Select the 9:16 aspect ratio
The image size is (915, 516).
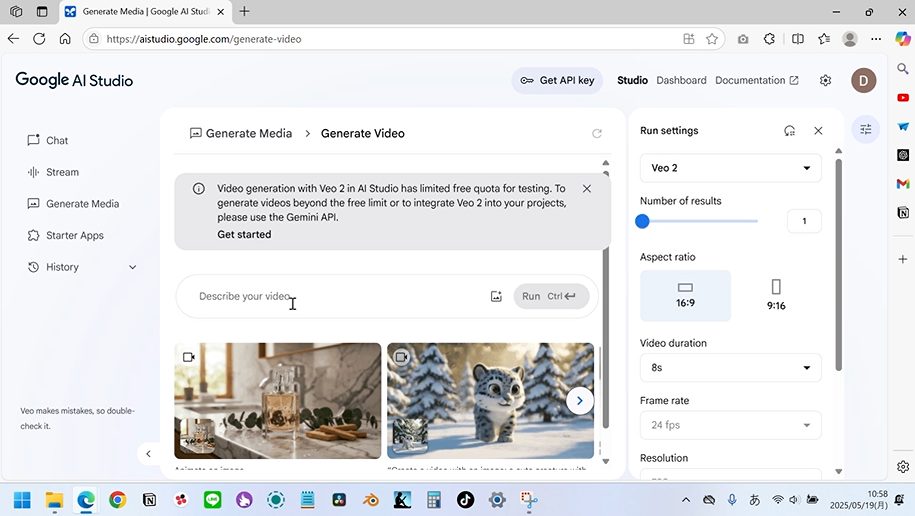pyautogui.click(x=776, y=296)
